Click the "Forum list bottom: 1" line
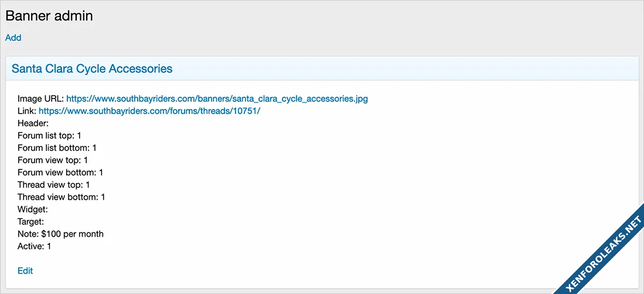The width and height of the screenshot is (644, 294). click(x=57, y=148)
